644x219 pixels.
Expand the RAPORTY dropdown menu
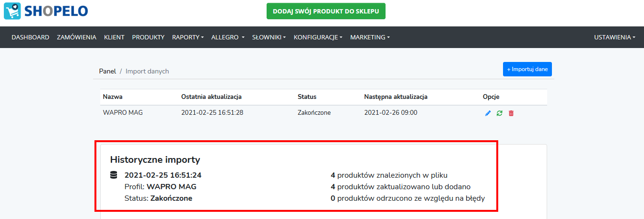(x=188, y=37)
